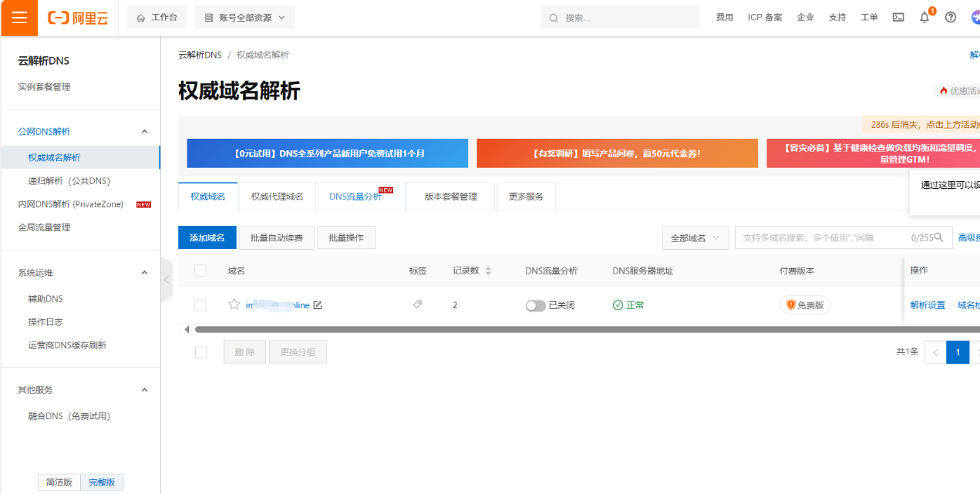The height and width of the screenshot is (494, 980).
Task: Click the top search box
Action: pyautogui.click(x=621, y=18)
